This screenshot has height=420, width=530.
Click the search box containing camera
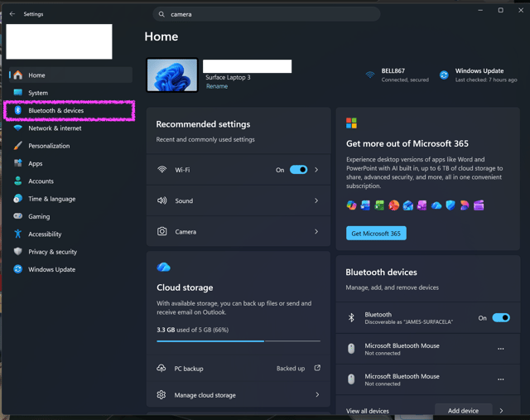click(267, 14)
